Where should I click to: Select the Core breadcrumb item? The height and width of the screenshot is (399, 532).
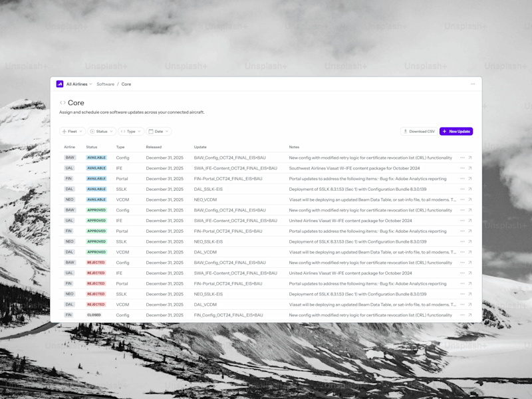pos(126,84)
